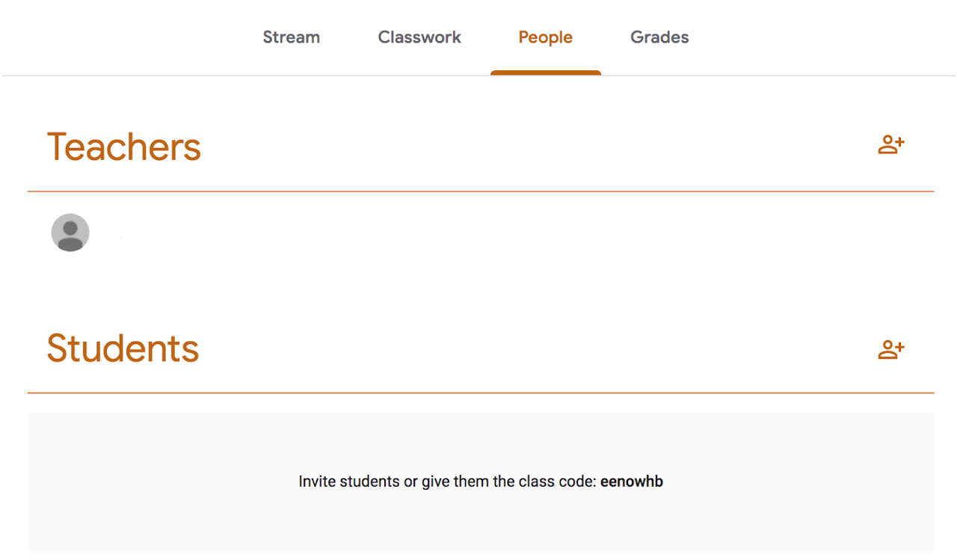Click the add-person icon beside Teachers

click(890, 145)
